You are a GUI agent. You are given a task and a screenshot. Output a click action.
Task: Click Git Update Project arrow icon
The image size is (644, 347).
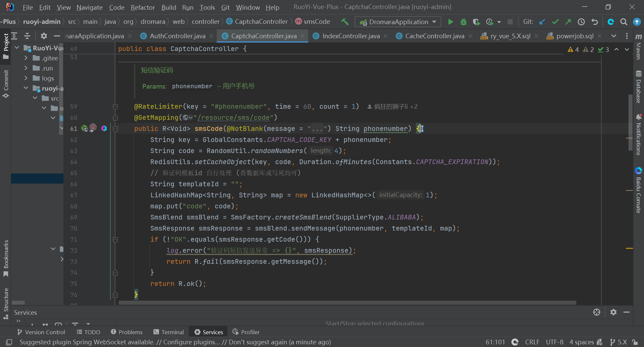[x=542, y=22]
